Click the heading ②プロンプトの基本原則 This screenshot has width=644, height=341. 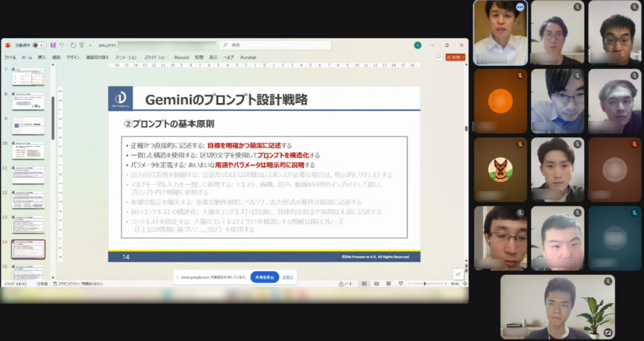coord(169,124)
